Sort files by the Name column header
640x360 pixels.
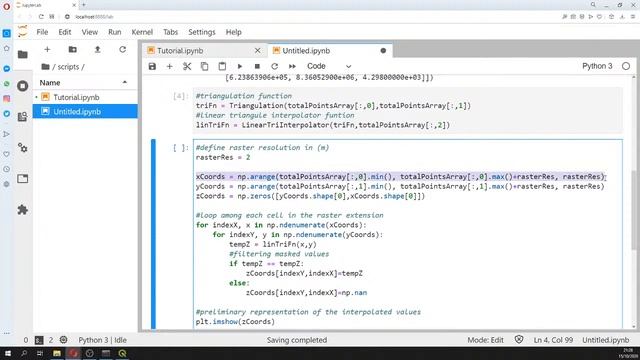(85, 82)
